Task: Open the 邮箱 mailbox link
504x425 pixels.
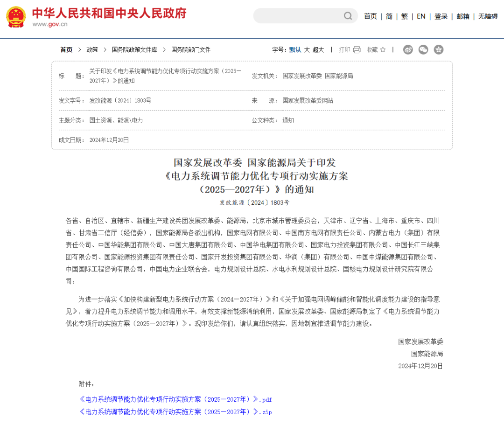Action: 463,16
